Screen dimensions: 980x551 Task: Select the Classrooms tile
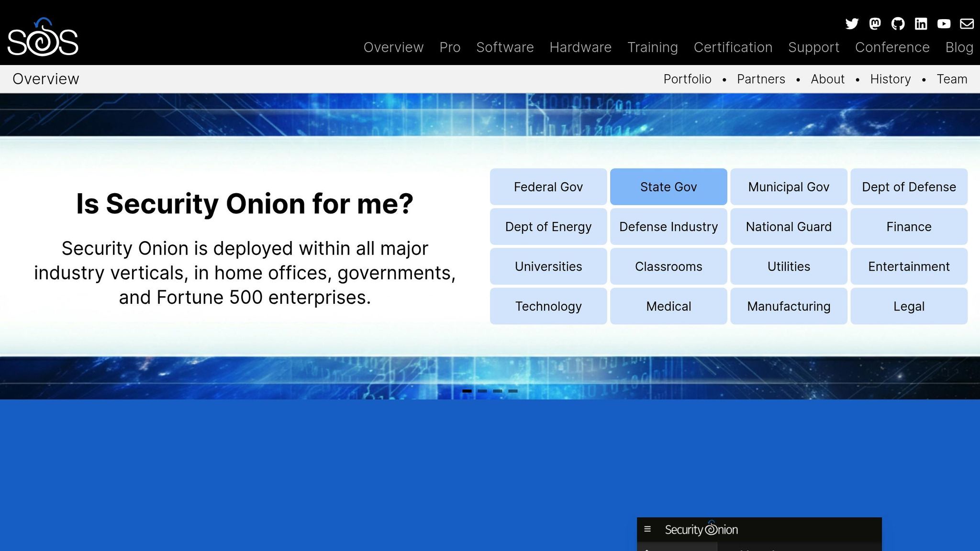(x=668, y=266)
